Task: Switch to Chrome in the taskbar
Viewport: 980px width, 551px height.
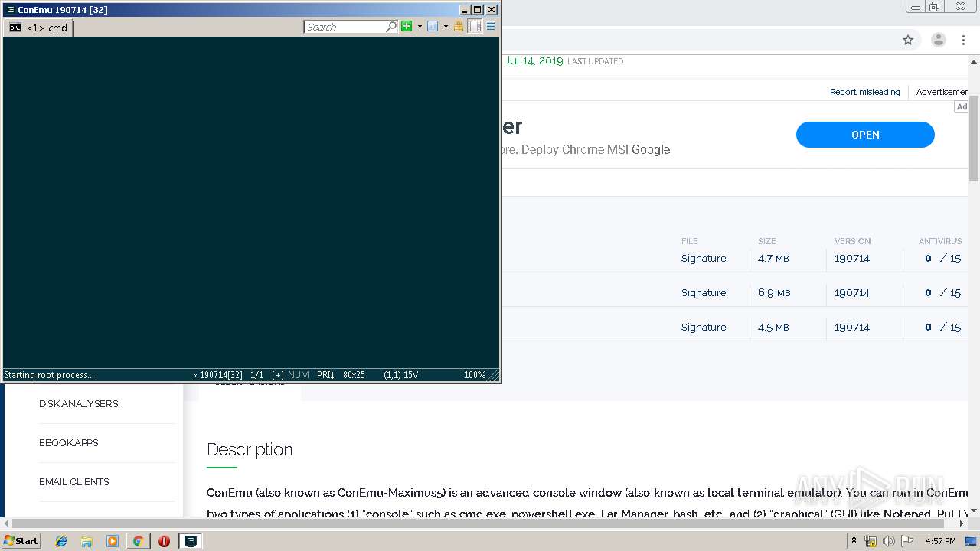Action: point(138,541)
